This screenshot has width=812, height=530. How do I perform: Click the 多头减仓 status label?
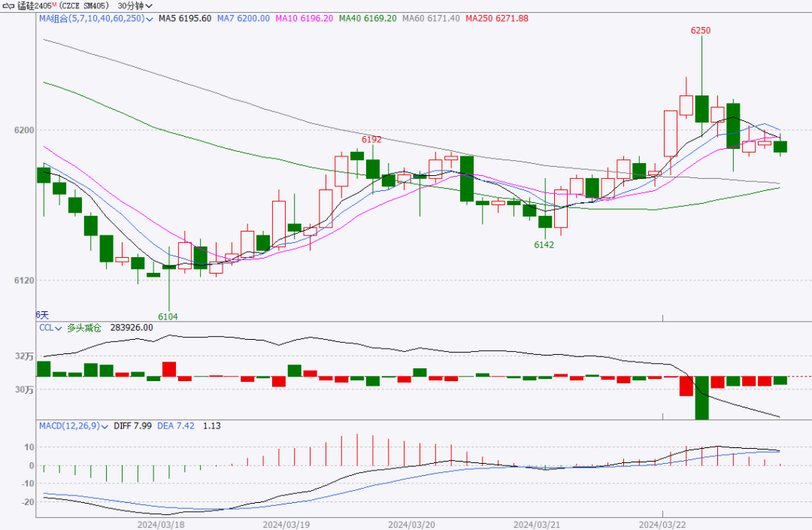pyautogui.click(x=84, y=328)
